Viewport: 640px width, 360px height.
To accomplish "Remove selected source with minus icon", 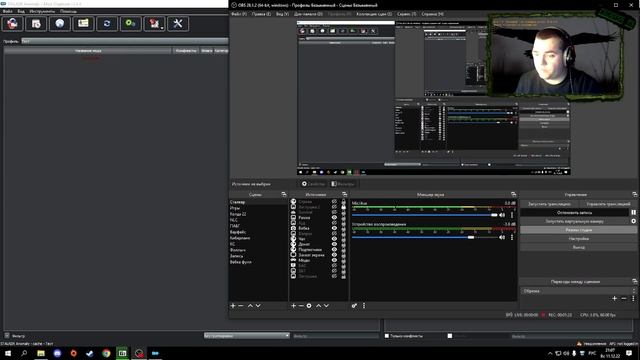I will 301,306.
